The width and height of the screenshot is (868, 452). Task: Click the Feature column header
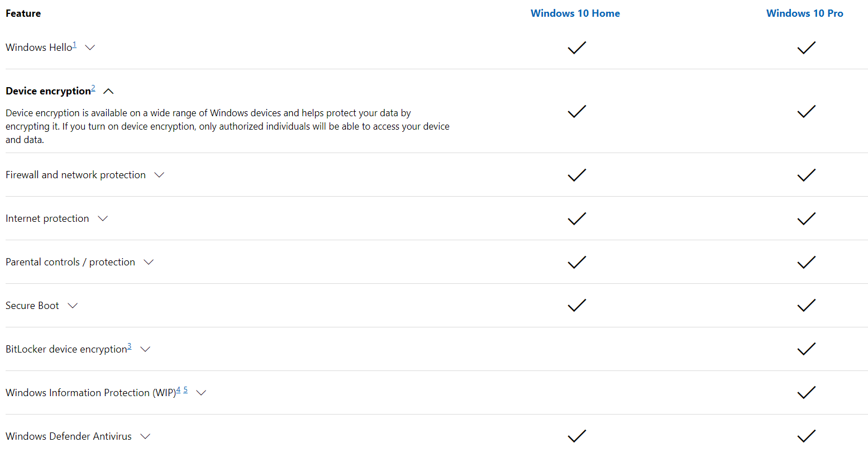click(x=23, y=13)
